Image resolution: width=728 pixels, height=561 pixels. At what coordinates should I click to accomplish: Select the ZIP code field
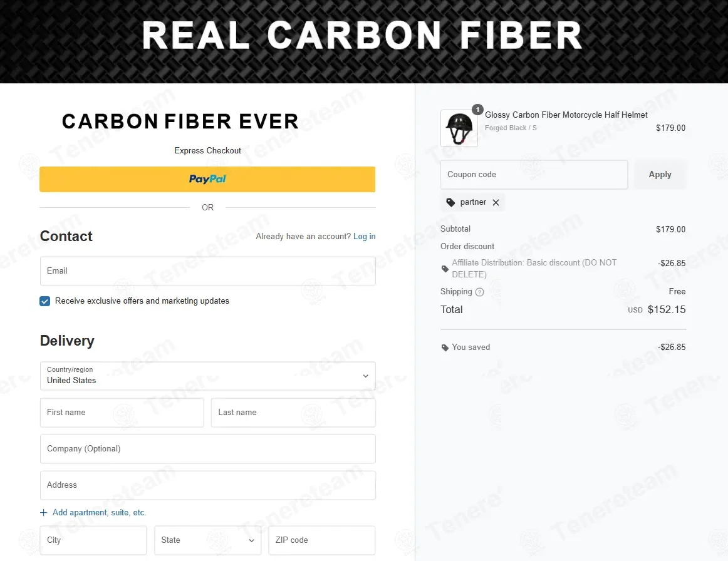pyautogui.click(x=322, y=540)
